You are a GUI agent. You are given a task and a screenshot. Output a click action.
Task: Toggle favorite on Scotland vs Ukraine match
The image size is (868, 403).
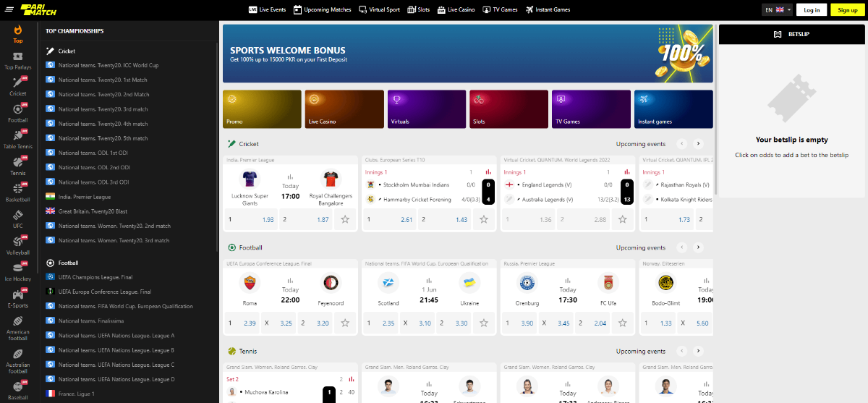484,323
